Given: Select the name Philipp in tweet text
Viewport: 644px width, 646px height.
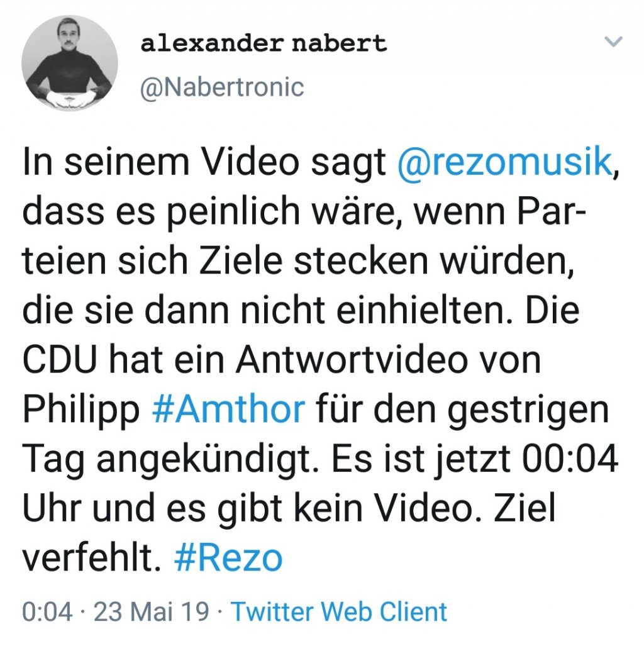Looking at the screenshot, I should [x=81, y=411].
